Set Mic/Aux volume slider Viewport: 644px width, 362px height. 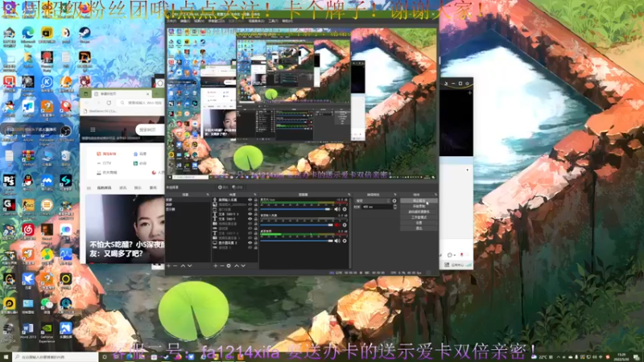point(295,209)
